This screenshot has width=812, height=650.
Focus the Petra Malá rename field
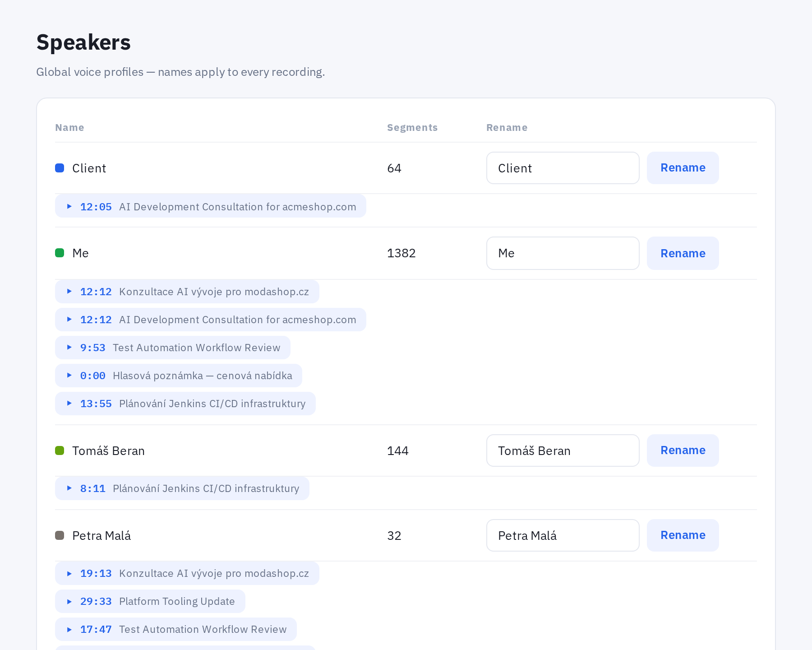click(563, 535)
